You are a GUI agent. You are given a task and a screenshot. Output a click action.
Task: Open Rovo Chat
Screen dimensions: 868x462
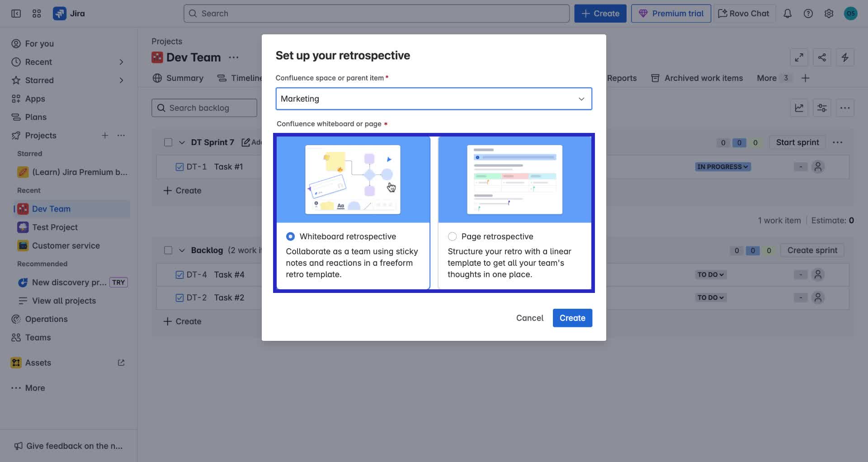(743, 13)
